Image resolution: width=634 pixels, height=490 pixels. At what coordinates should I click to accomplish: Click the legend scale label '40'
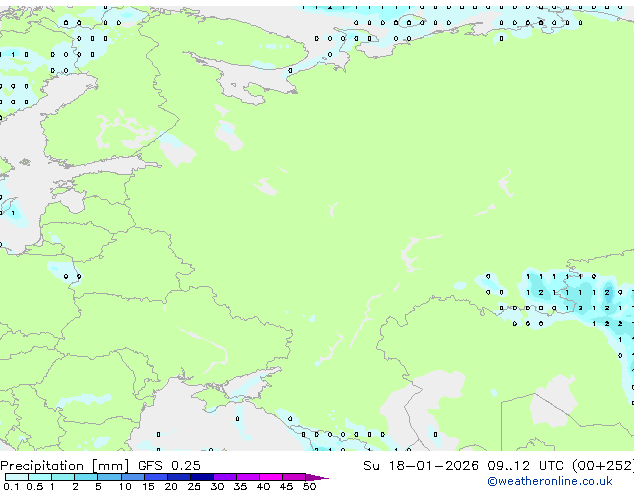coord(263,486)
